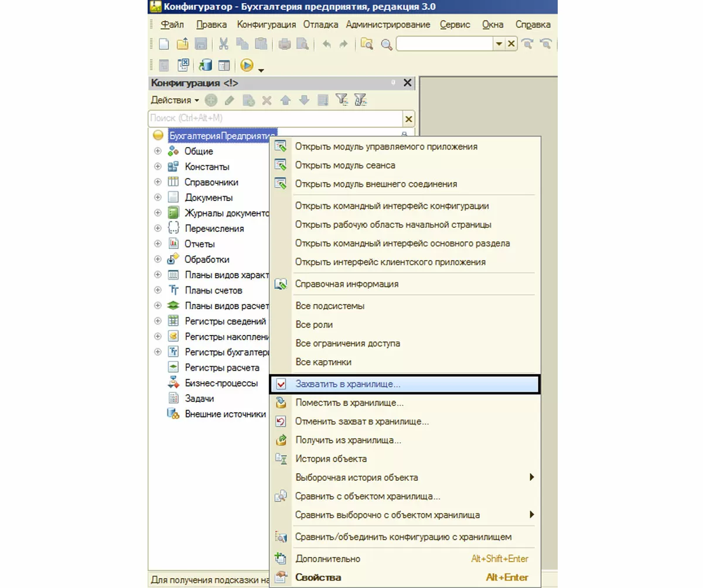
Task: Click the magnifier Find icon in the toolbar
Action: click(x=386, y=44)
